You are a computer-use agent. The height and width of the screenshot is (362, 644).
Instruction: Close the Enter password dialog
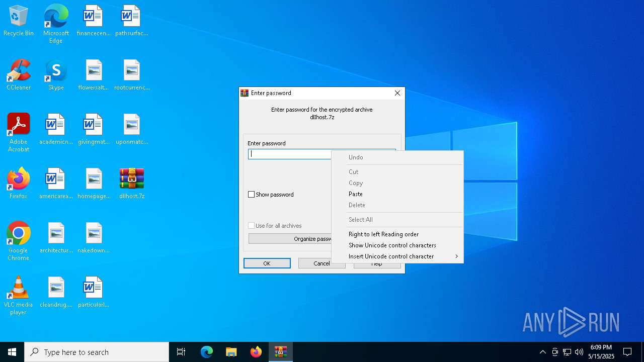397,93
